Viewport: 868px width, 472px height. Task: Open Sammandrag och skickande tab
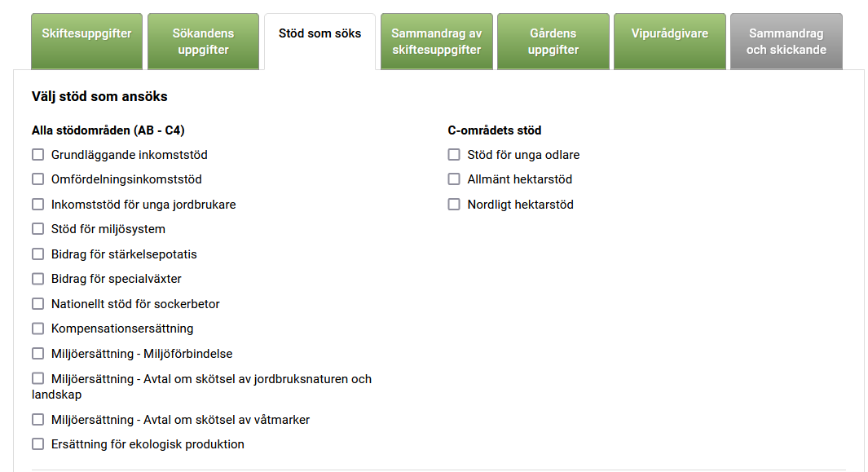pyautogui.click(x=786, y=41)
